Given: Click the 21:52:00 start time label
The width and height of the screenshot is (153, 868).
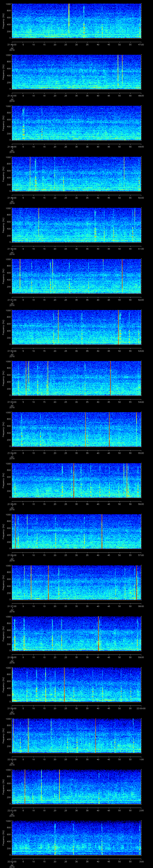Looking at the screenshot, I should click(x=12, y=351).
